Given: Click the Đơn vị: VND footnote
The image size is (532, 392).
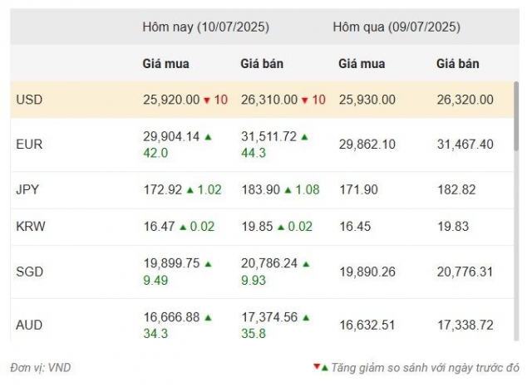Looking at the screenshot, I should pos(41,368).
